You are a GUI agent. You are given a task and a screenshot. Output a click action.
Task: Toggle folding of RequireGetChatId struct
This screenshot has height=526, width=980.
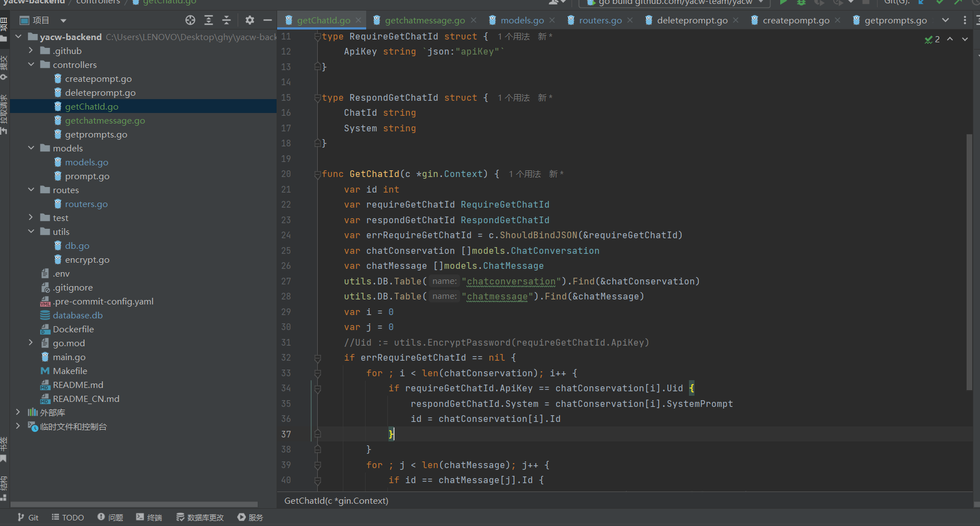[x=317, y=37]
